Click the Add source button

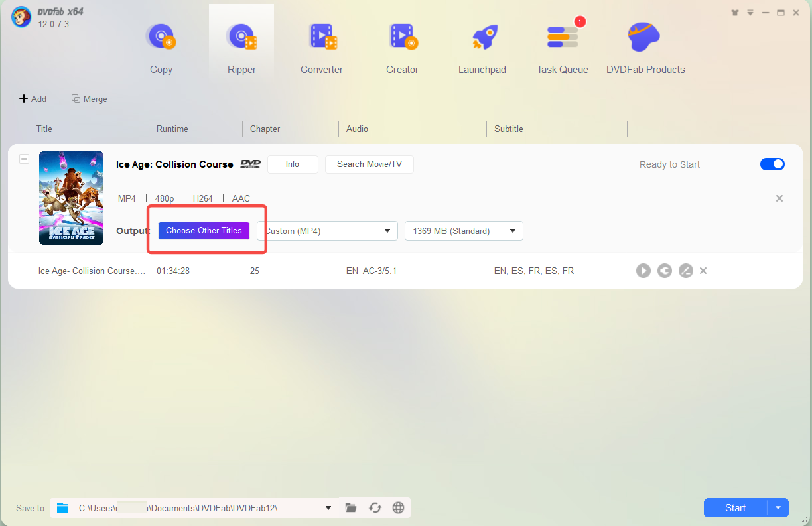[x=33, y=99]
